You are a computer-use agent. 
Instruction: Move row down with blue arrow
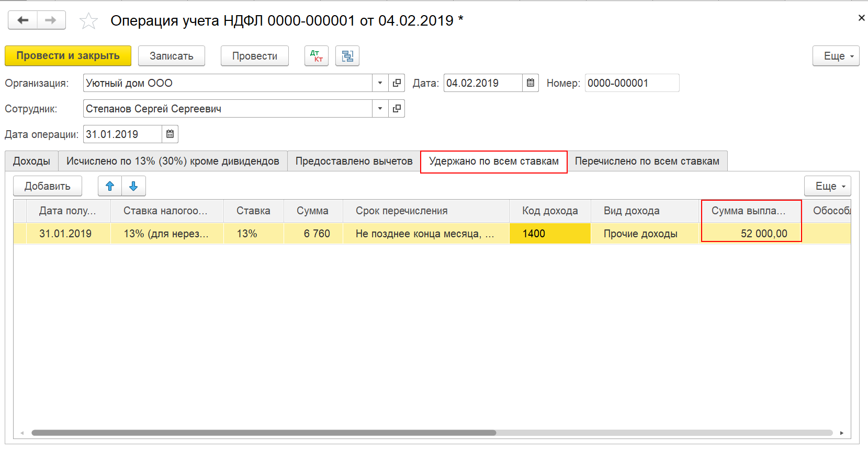[x=133, y=186]
